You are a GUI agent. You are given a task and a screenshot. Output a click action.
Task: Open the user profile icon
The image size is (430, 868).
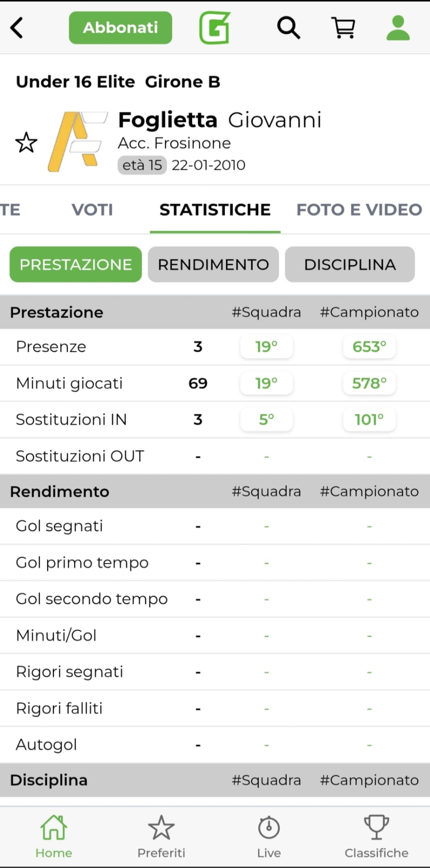398,28
